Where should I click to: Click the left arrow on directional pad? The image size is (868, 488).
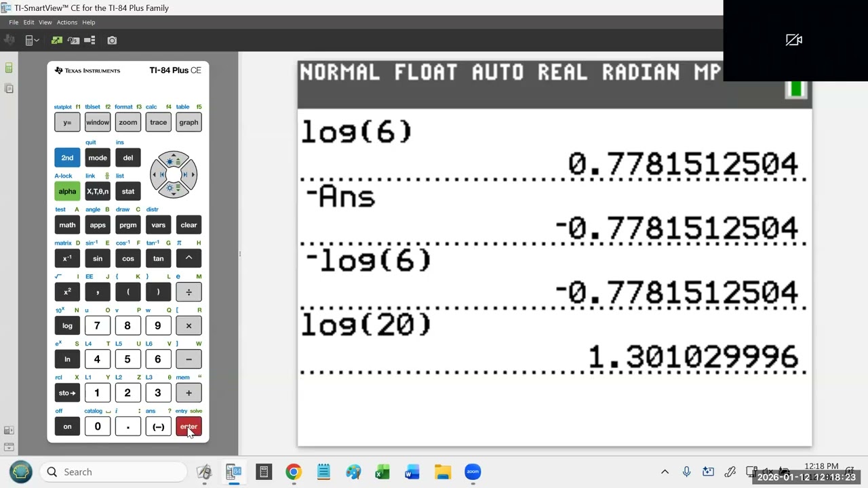(158, 175)
